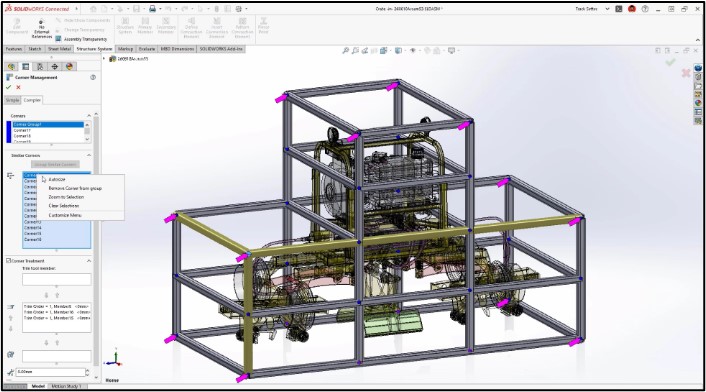Click the graphics-area green confirm checkmark
The width and height of the screenshot is (706, 392).
(x=671, y=63)
